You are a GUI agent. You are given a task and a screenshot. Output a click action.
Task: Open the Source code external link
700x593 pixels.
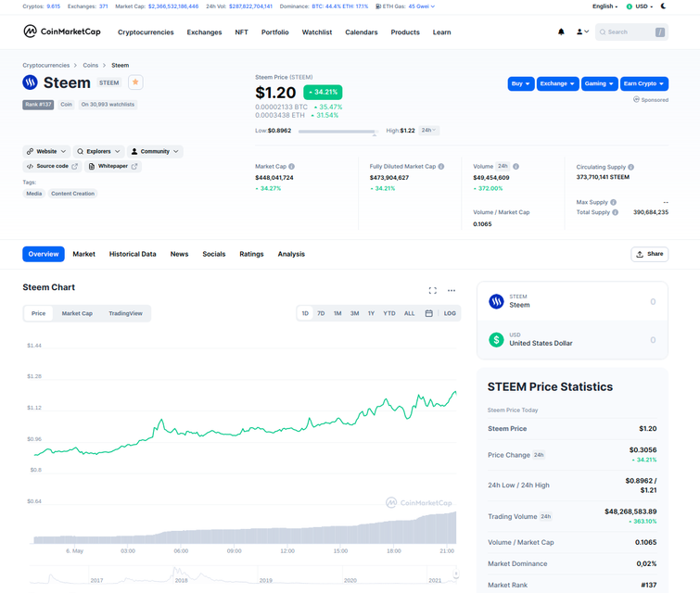click(52, 166)
